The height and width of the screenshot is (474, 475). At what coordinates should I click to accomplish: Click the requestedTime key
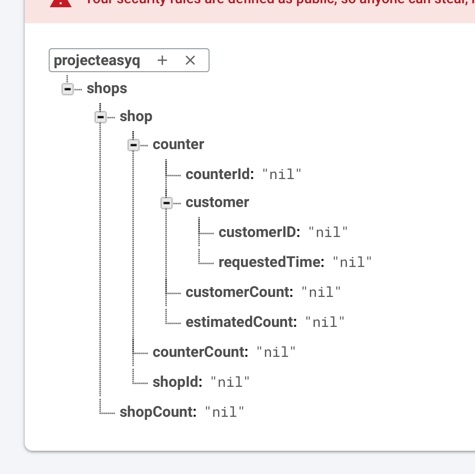coord(272,262)
